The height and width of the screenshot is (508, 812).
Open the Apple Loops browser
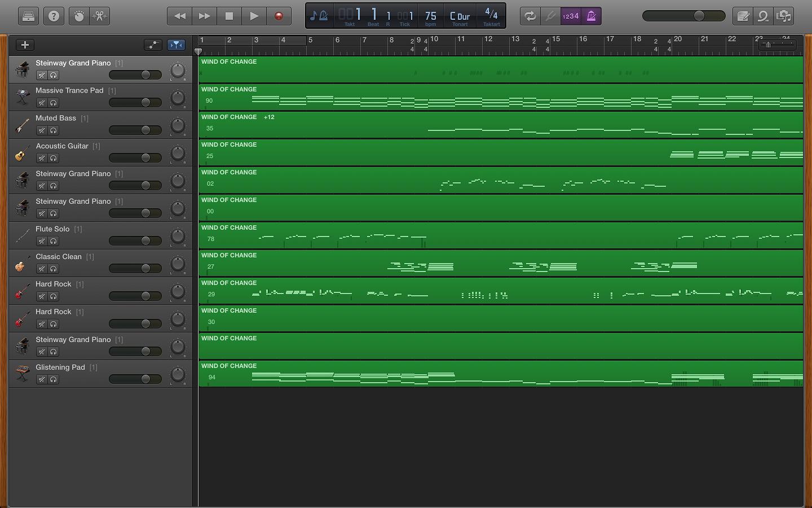tap(764, 16)
